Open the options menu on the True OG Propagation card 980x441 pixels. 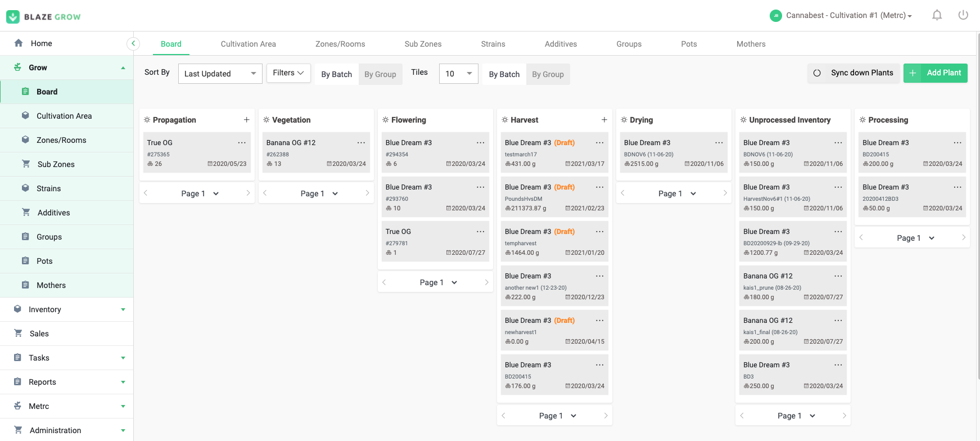pyautogui.click(x=242, y=143)
